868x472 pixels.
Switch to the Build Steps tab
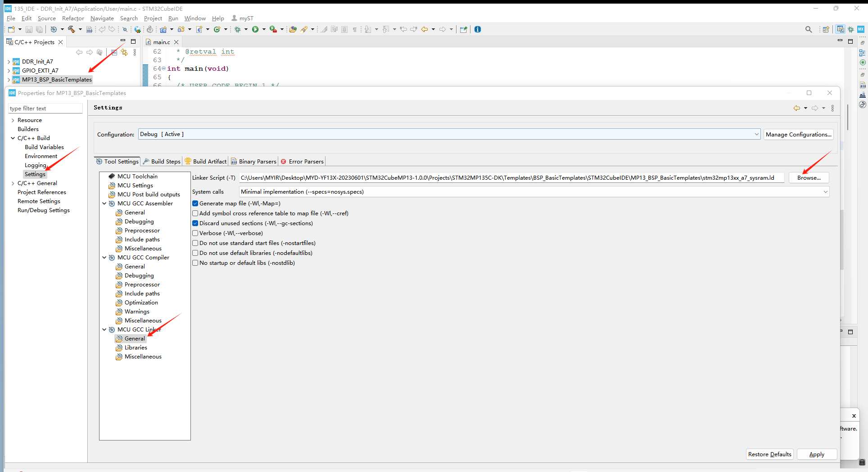coord(162,161)
